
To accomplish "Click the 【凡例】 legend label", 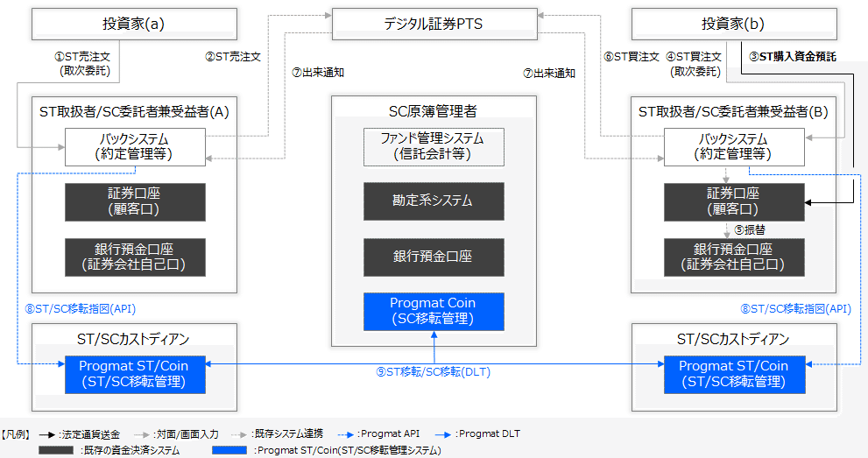I will point(17,434).
